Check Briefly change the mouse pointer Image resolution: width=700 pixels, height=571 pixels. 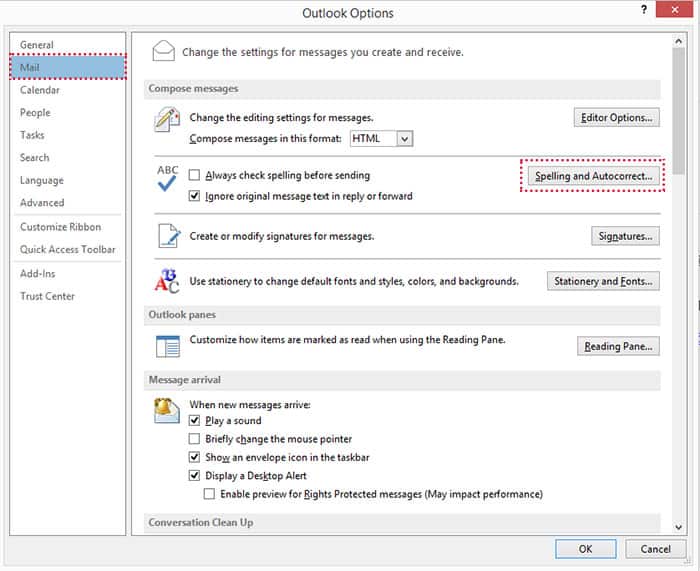[194, 439]
